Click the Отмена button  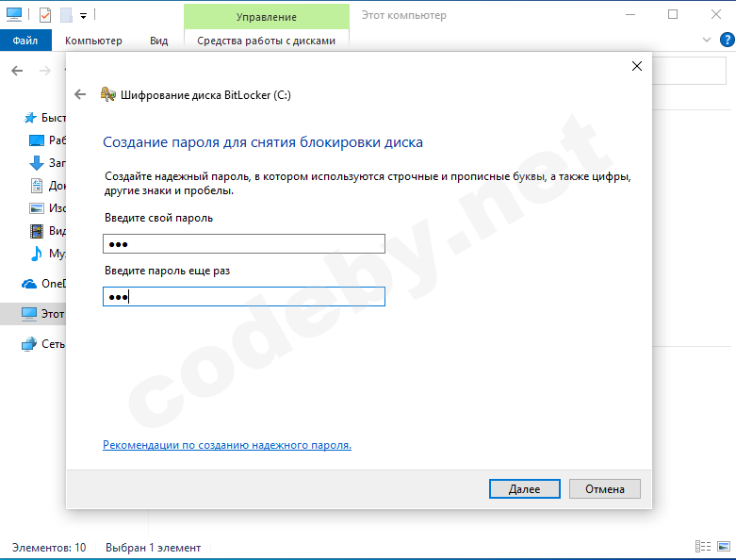click(605, 488)
